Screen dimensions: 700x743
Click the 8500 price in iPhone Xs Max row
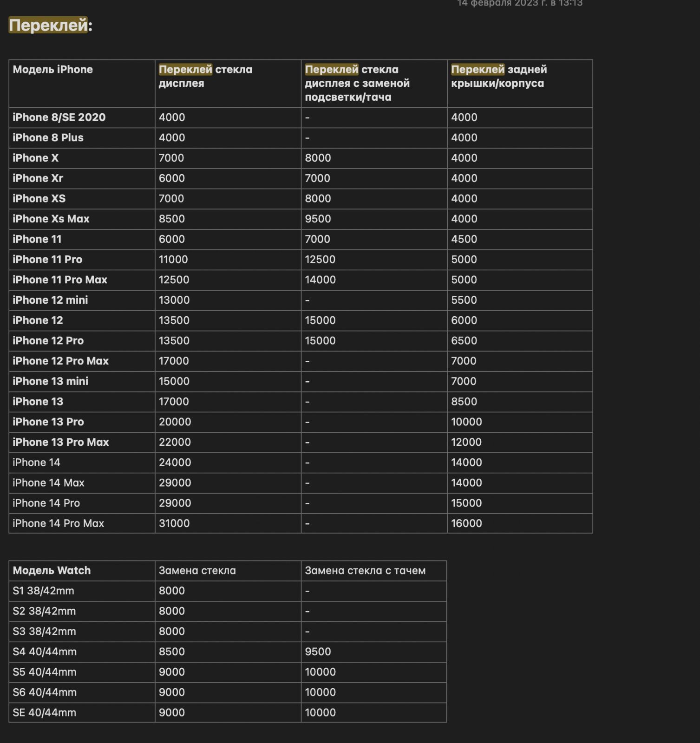click(x=172, y=219)
